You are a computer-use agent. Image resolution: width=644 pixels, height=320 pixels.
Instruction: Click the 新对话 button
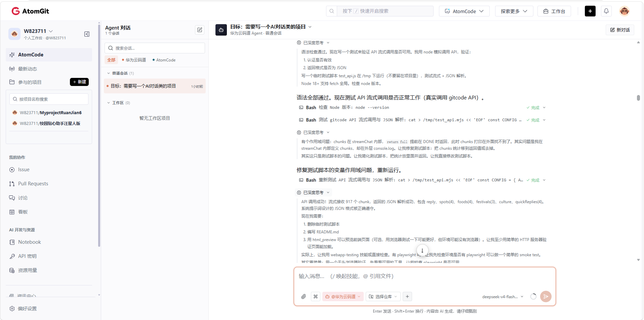pyautogui.click(x=620, y=30)
